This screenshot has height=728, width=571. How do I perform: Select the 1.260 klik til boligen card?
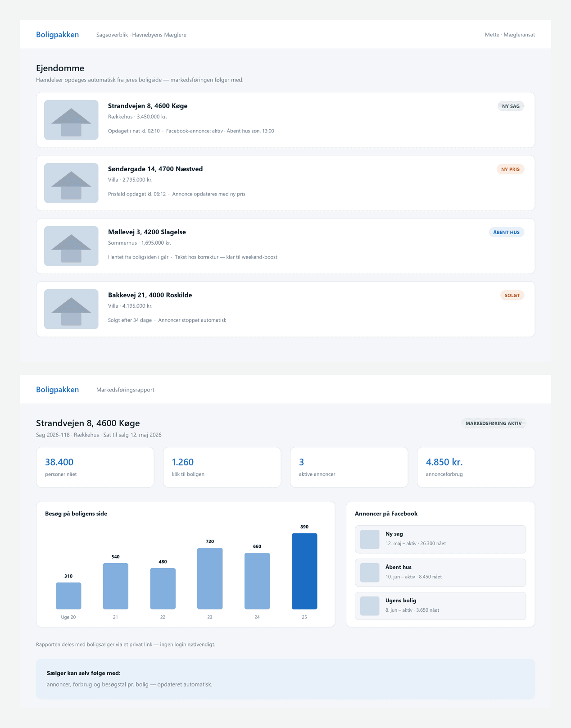[222, 467]
